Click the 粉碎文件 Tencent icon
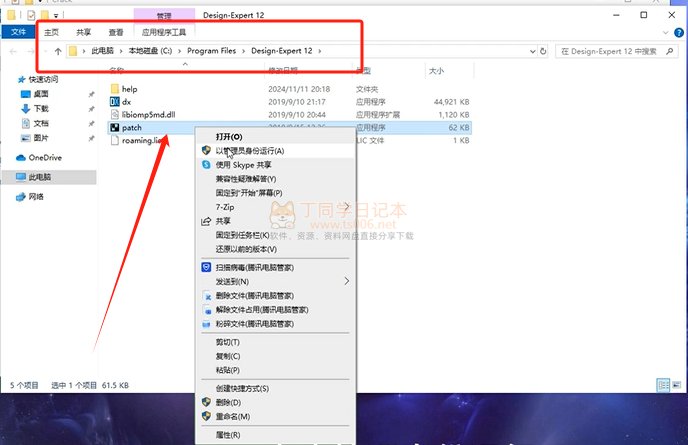This screenshot has height=445, width=688. (207, 324)
